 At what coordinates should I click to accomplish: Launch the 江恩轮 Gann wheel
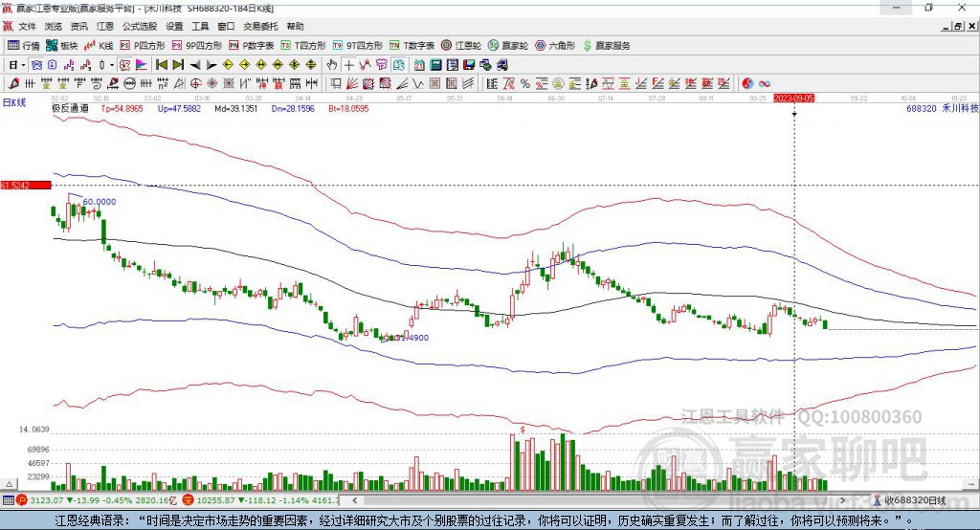460,46
